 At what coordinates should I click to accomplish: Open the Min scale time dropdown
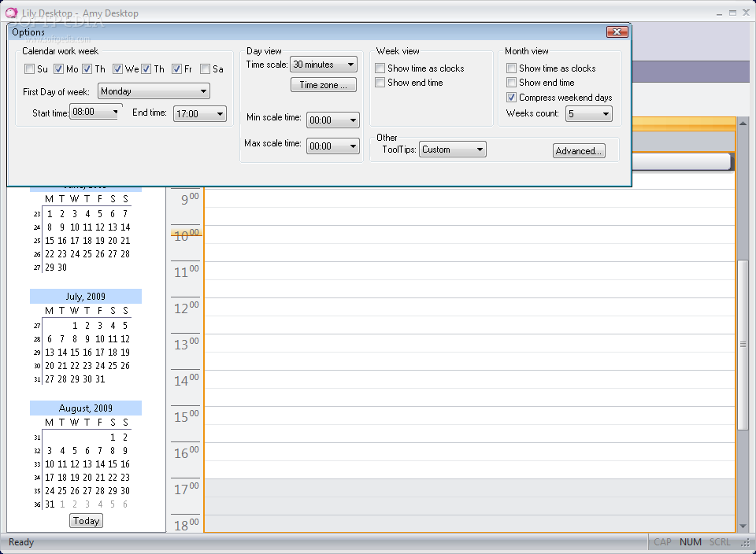pyautogui.click(x=333, y=120)
